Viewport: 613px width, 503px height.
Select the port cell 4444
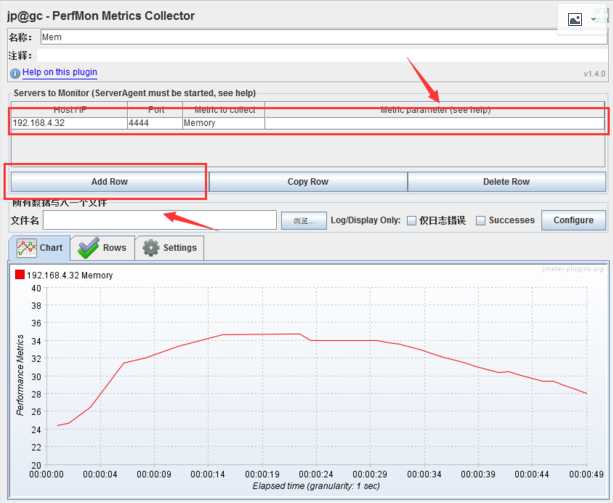point(155,123)
